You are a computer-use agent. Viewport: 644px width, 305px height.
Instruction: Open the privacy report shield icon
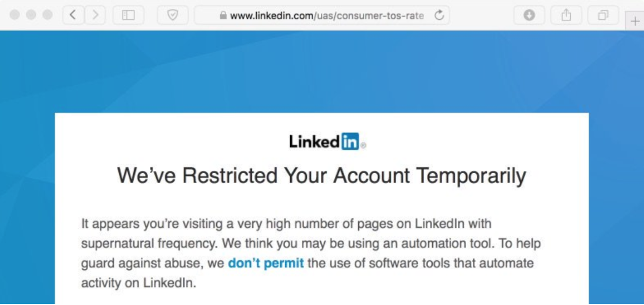click(x=172, y=15)
